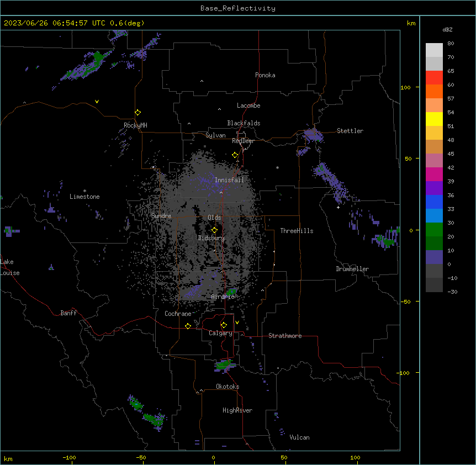The image size is (476, 465).
Task: Click the km label at bottom left
Action: point(8,458)
